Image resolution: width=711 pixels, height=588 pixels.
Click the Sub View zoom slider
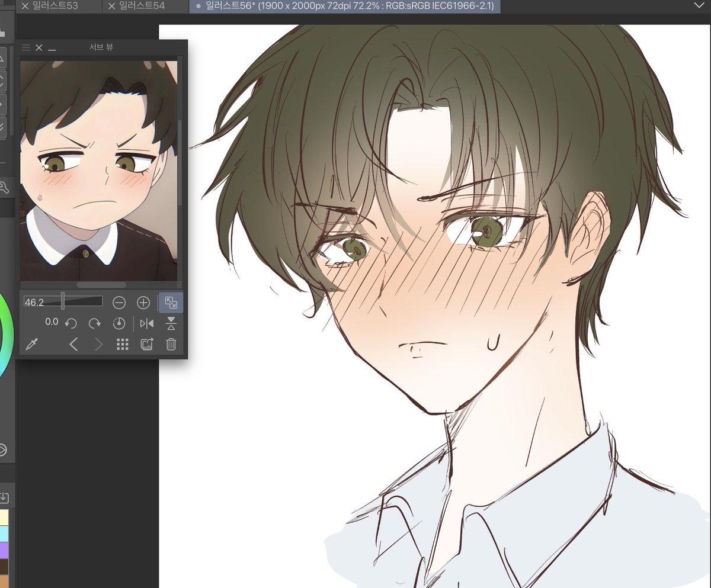pos(63,302)
